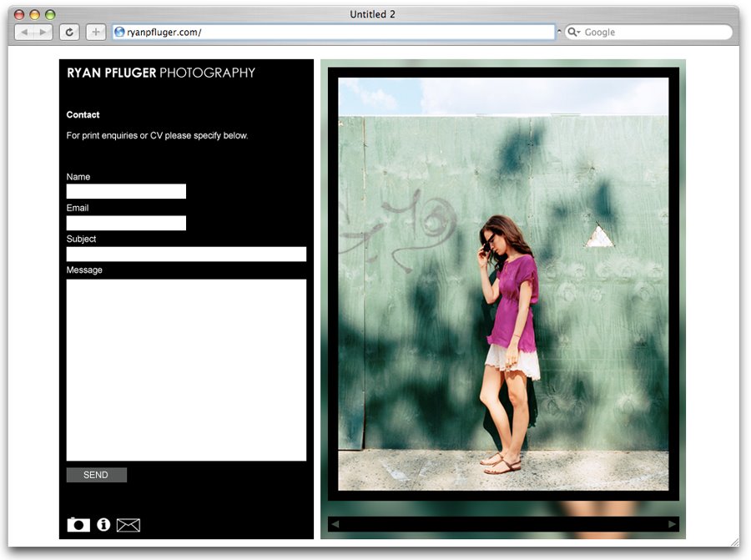Show the next photo with the right arrow
This screenshot has height=560, width=751.
point(672,523)
